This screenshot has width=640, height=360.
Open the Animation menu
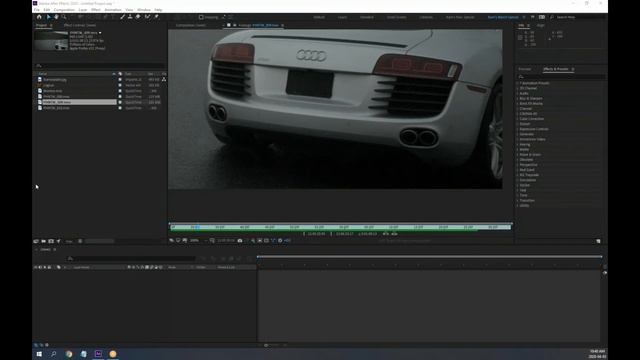click(113, 9)
